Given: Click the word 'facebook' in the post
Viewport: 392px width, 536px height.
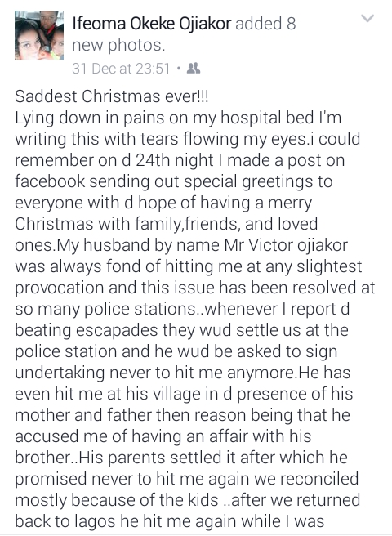Looking at the screenshot, I should coord(50,181).
